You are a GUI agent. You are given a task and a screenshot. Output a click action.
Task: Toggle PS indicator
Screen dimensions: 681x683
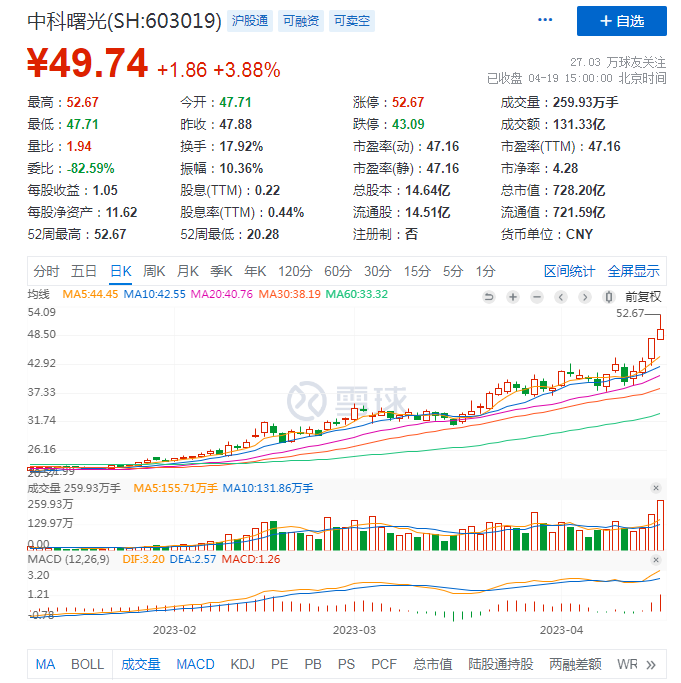(x=346, y=664)
